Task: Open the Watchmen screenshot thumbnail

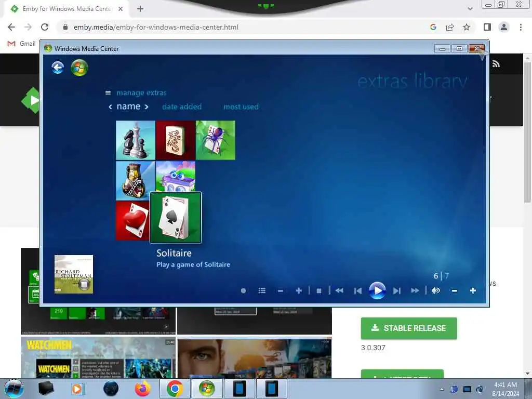Action: [x=98, y=357]
